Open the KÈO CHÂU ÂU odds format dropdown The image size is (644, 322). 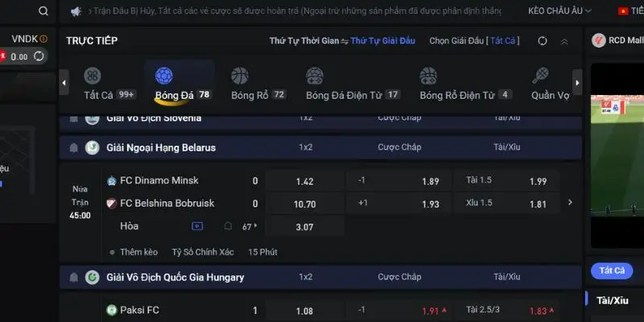(559, 11)
